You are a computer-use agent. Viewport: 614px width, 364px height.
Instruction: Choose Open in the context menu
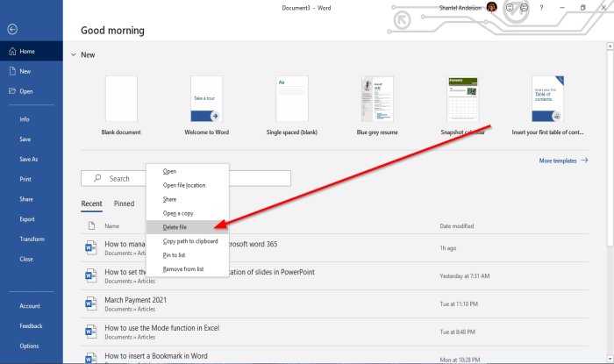187,171
